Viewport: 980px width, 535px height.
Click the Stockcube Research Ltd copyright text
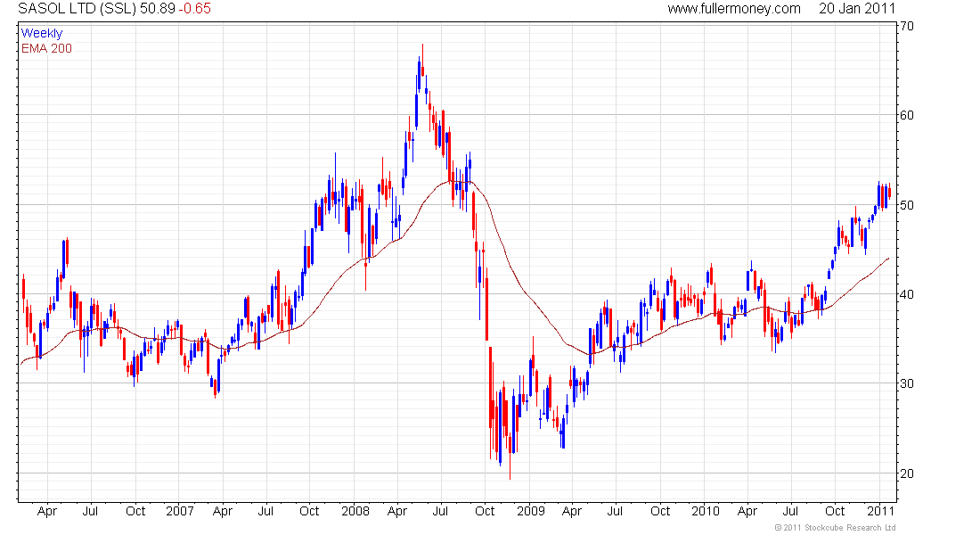point(835,528)
